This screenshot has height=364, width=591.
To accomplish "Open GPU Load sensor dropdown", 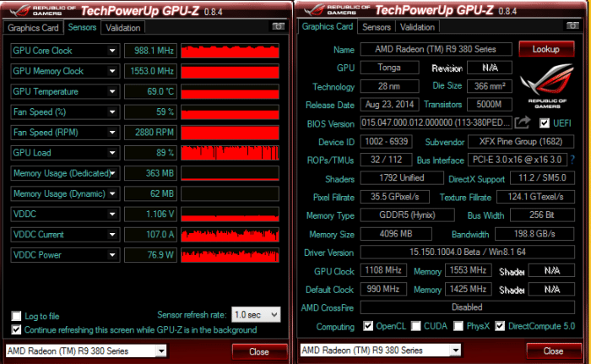I will pos(112,152).
